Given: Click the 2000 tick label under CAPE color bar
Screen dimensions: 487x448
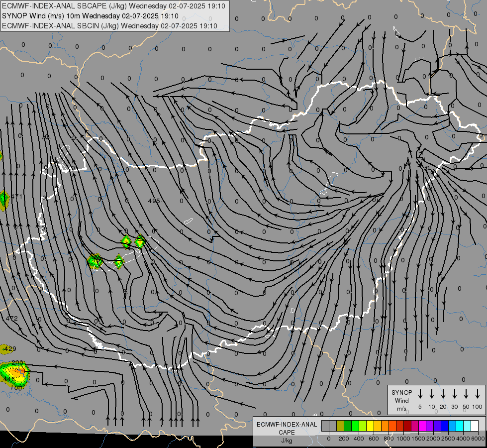Looking at the screenshot, I should (433, 439).
